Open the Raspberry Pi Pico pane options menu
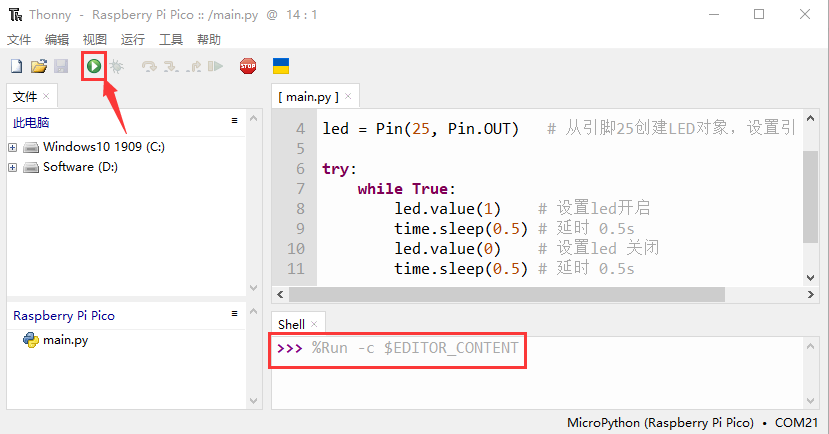Viewport: 829px width, 434px height. 234,314
